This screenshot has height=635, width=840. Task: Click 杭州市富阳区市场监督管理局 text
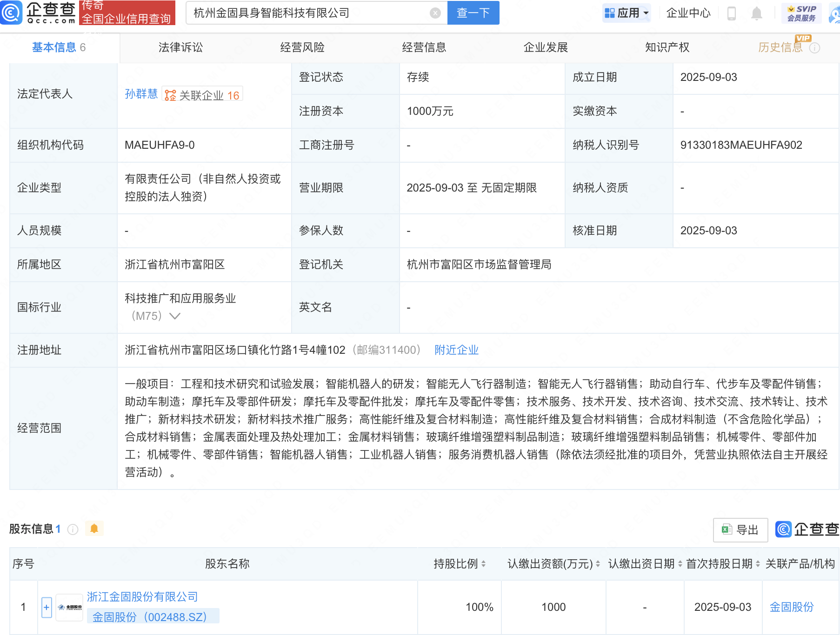point(479,265)
